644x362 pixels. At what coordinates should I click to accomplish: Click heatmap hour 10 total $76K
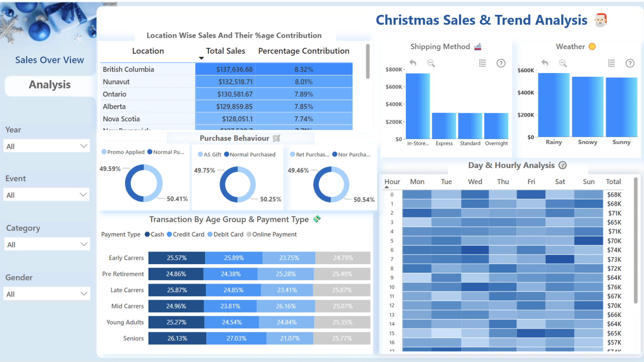(614, 287)
